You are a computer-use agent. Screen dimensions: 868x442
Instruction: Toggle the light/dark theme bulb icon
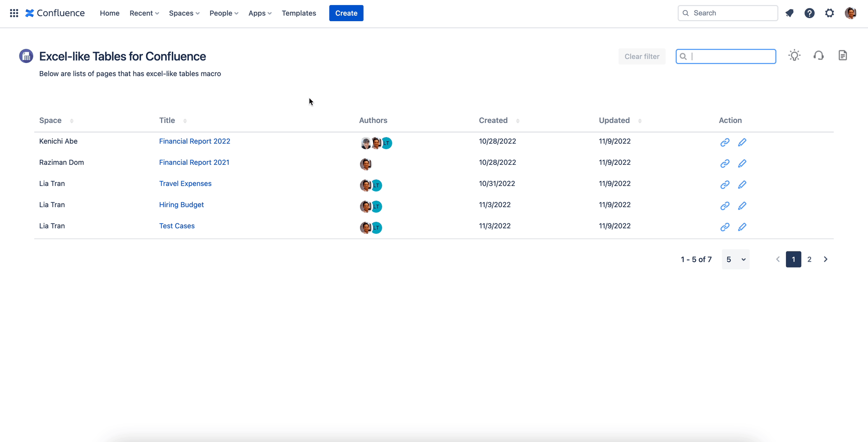(x=794, y=56)
